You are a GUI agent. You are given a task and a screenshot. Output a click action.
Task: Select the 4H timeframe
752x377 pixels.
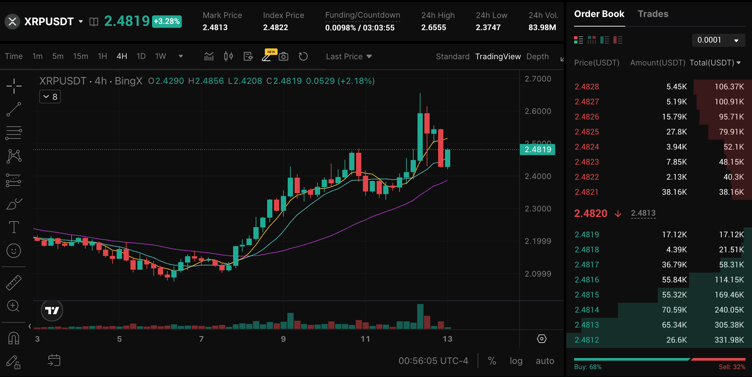(122, 57)
